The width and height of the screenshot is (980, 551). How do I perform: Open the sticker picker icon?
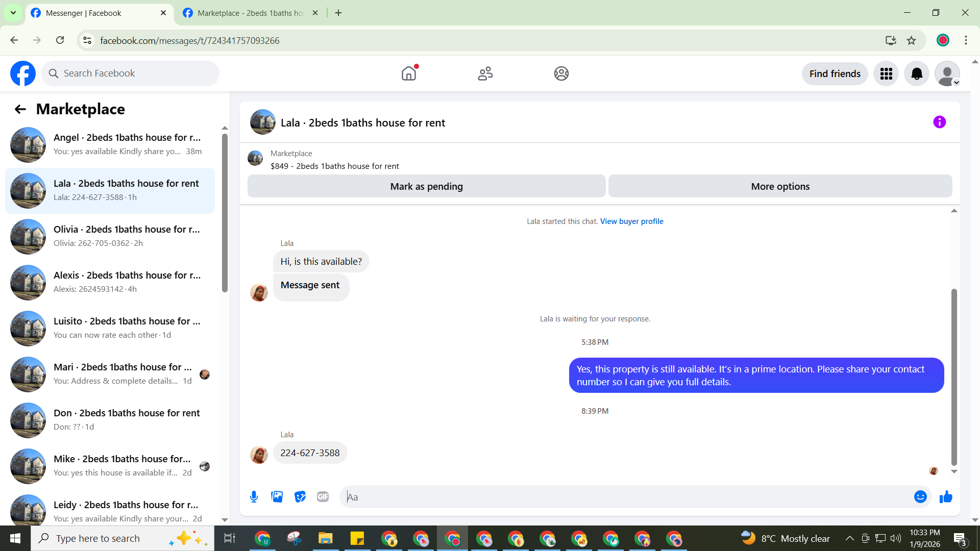[300, 497]
